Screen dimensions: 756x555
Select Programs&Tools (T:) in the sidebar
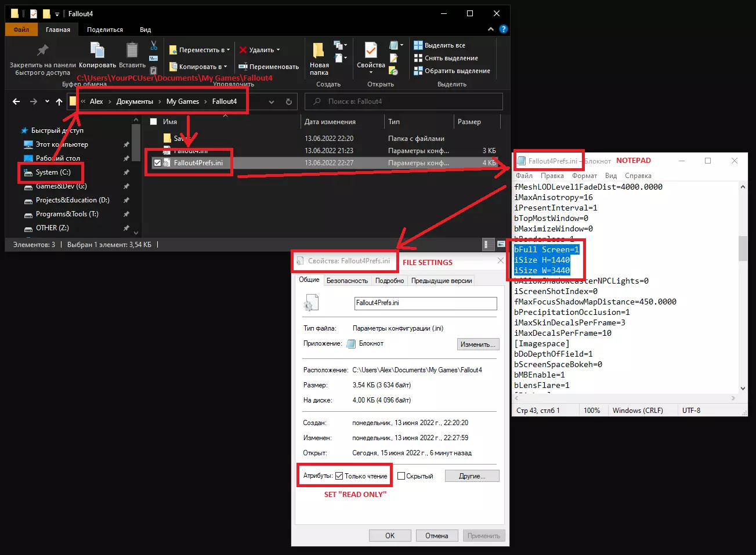pyautogui.click(x=67, y=214)
